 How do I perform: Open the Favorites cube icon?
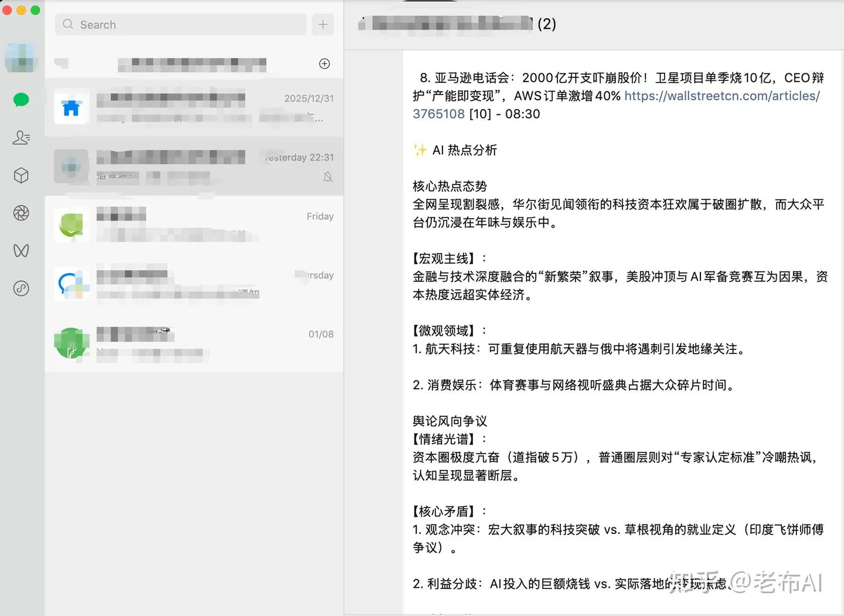tap(21, 175)
